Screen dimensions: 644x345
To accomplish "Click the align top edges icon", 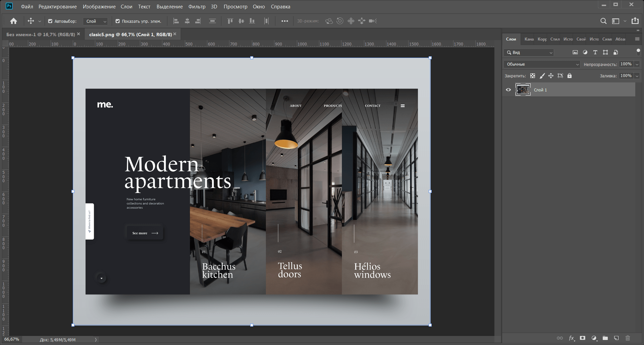I will coord(230,21).
